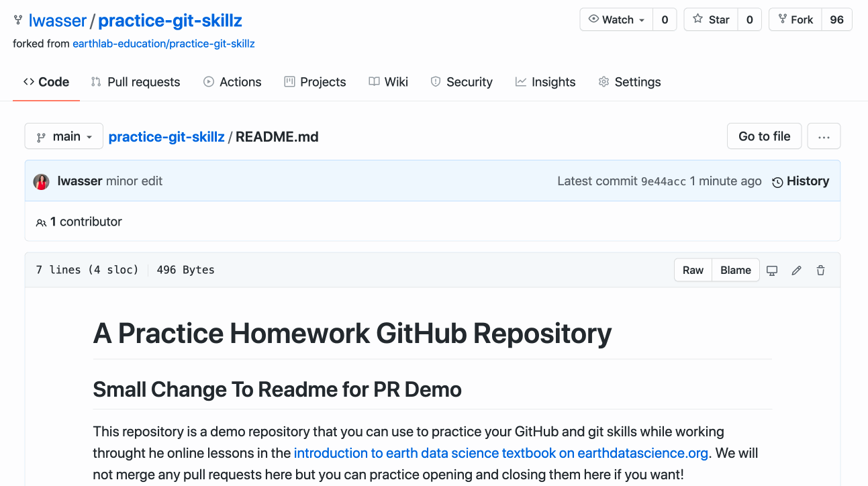Select the Code tab
Viewport: 868px width, 486px height.
pyautogui.click(x=46, y=82)
